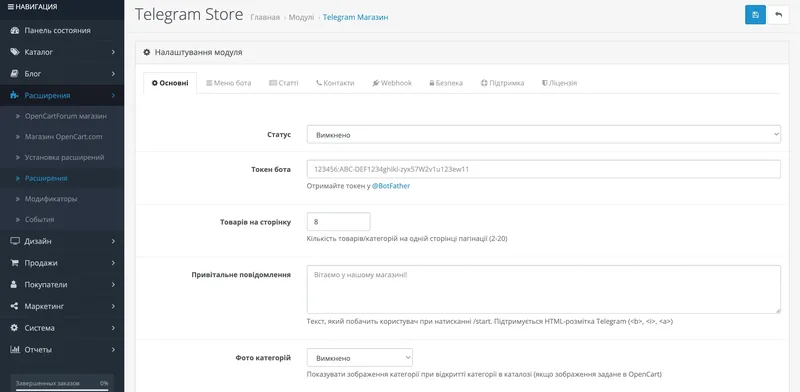Click the tags icon next to Каталог

pyautogui.click(x=15, y=52)
